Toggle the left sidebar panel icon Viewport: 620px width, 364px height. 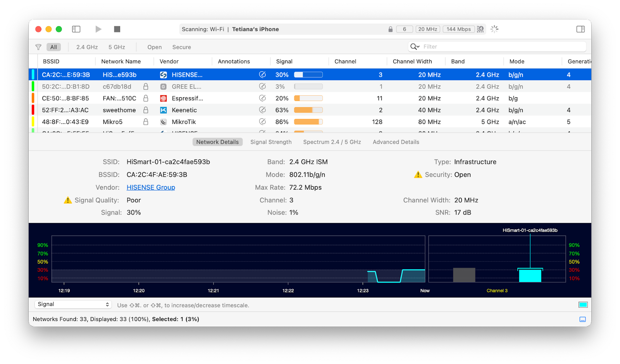76,29
